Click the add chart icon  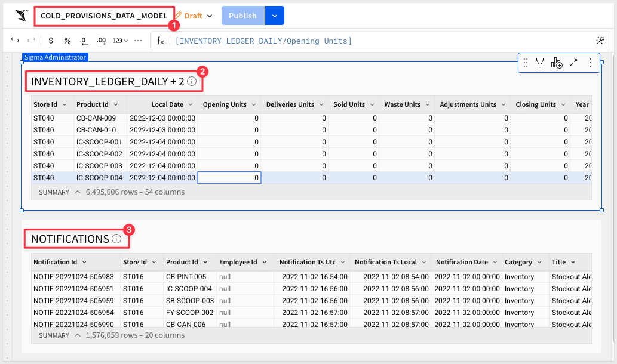click(557, 63)
